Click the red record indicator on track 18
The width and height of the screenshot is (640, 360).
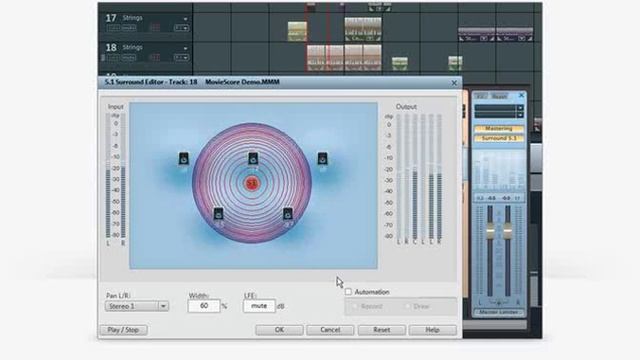155,58
